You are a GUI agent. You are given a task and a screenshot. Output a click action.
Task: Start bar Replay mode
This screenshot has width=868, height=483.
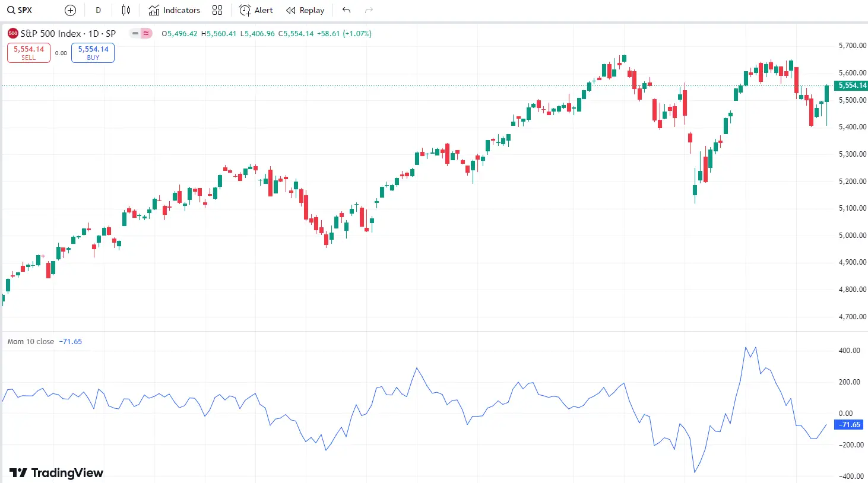(305, 10)
